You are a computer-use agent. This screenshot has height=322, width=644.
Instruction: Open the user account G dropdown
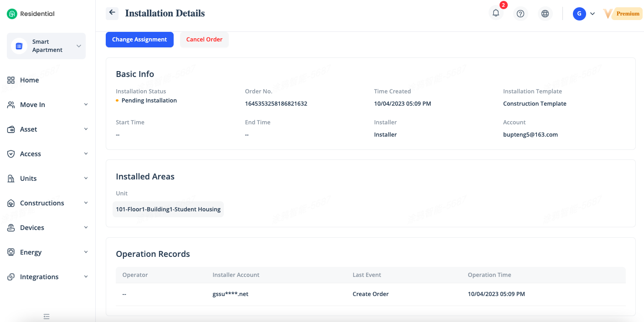(584, 14)
